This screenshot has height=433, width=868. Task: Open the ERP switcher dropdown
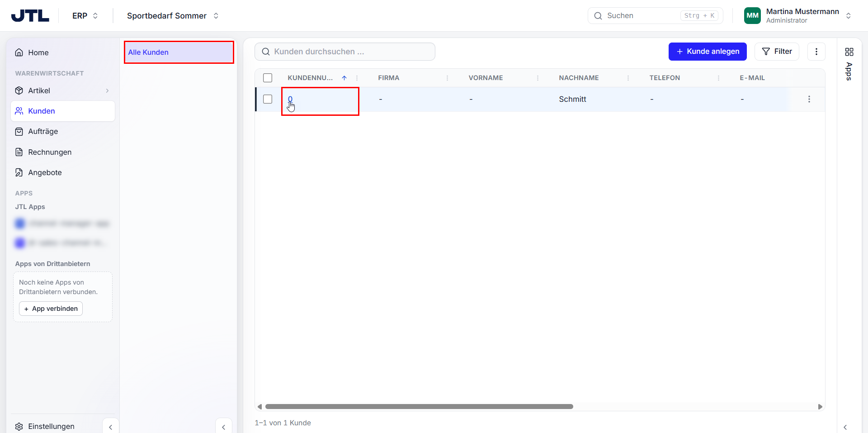(85, 16)
